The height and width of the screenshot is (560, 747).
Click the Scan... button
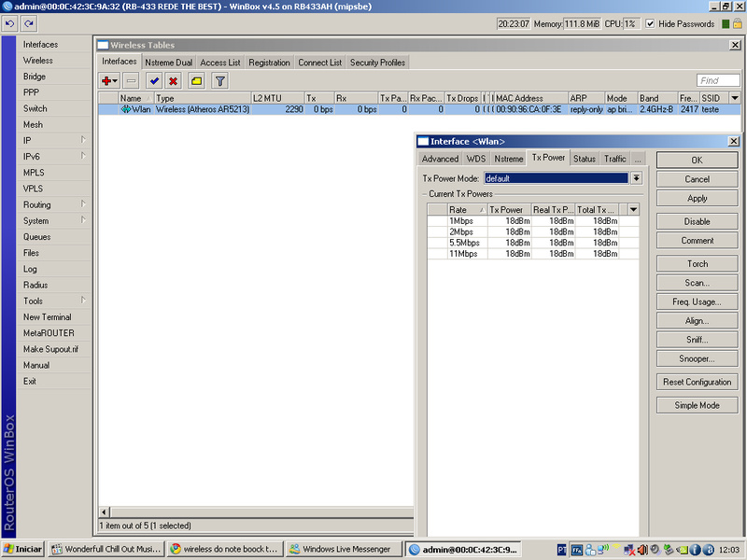click(x=697, y=283)
